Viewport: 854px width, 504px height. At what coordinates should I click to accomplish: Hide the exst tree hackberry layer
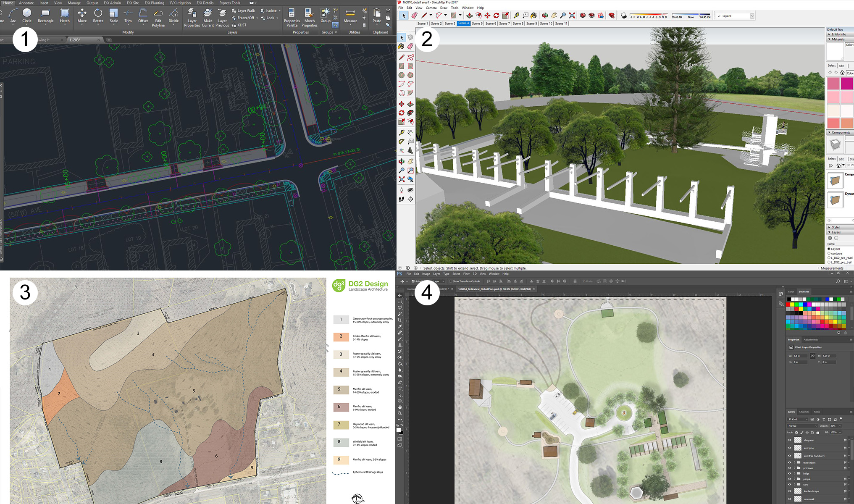[x=789, y=456]
